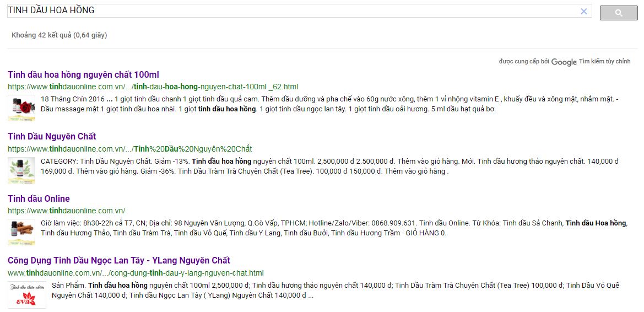644x312 pixels.
Task: Click snippet text 'CATEGORY: Tinh Dầu Nguyên Chất'
Action: [330, 166]
